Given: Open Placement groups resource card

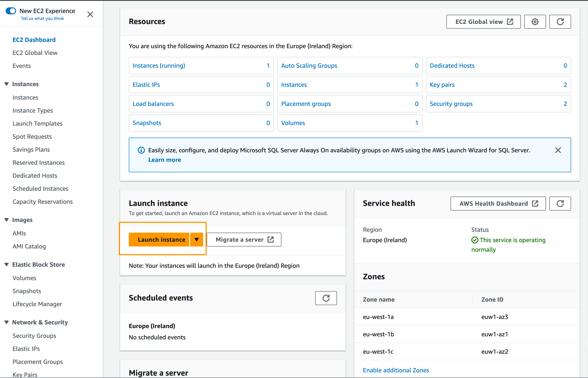Looking at the screenshot, I should pos(350,104).
